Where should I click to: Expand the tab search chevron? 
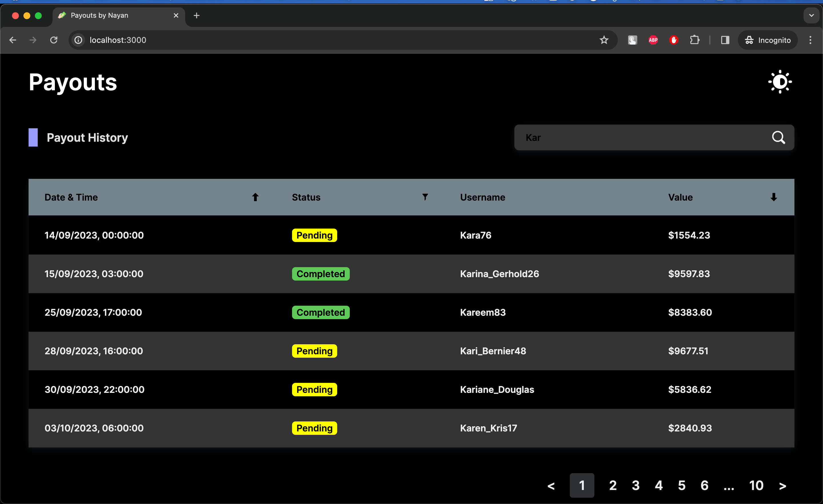(x=811, y=15)
